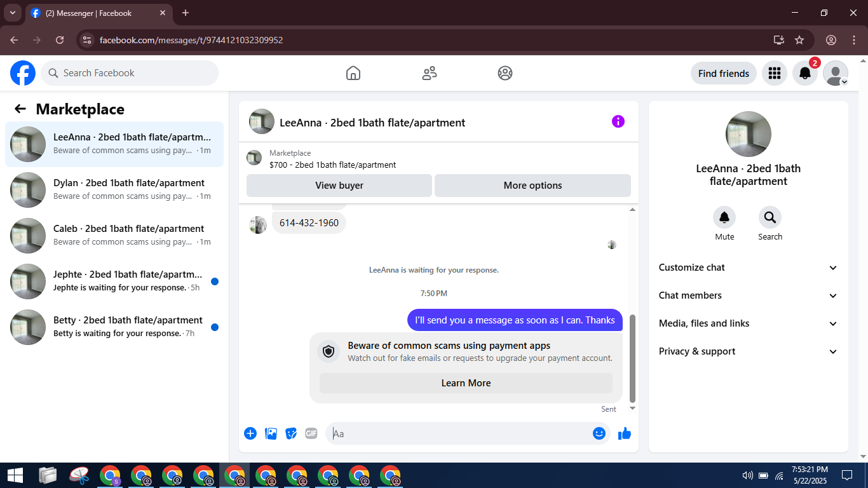Open File Explorer from taskbar
The image size is (868, 488).
click(x=48, y=475)
